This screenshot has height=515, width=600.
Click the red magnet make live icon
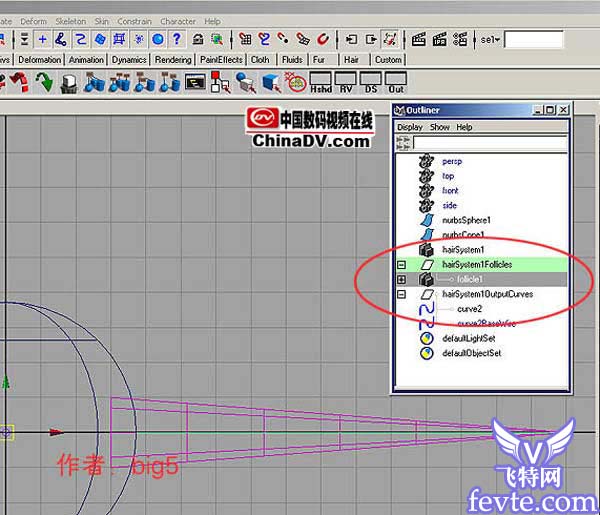click(323, 39)
